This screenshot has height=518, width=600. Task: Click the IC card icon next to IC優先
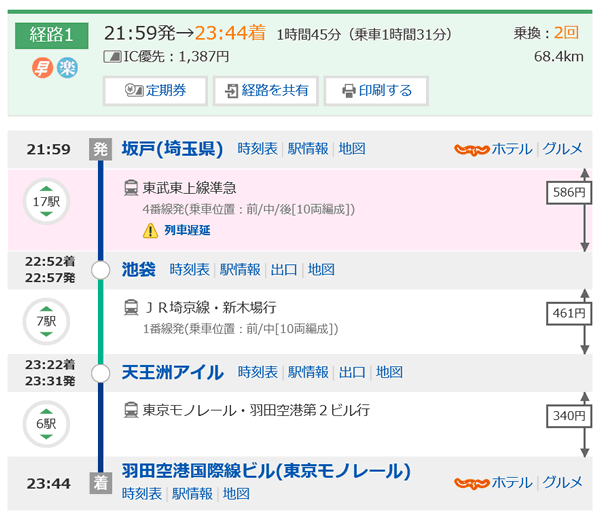(111, 57)
